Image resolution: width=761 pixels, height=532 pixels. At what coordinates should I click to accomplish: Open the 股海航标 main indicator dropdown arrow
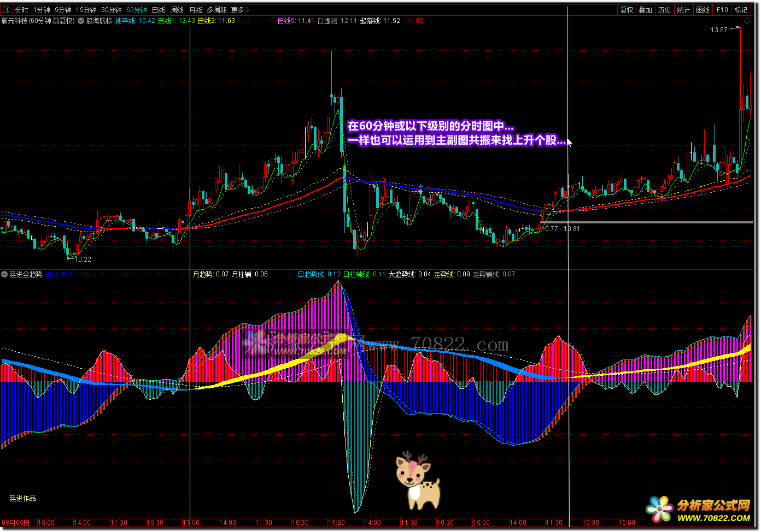pos(81,21)
